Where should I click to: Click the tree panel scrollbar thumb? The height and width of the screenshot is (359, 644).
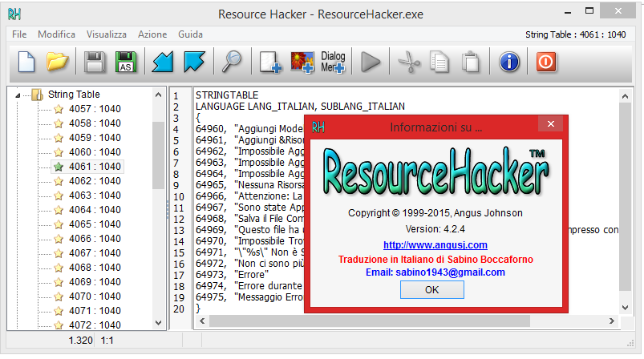(x=159, y=155)
